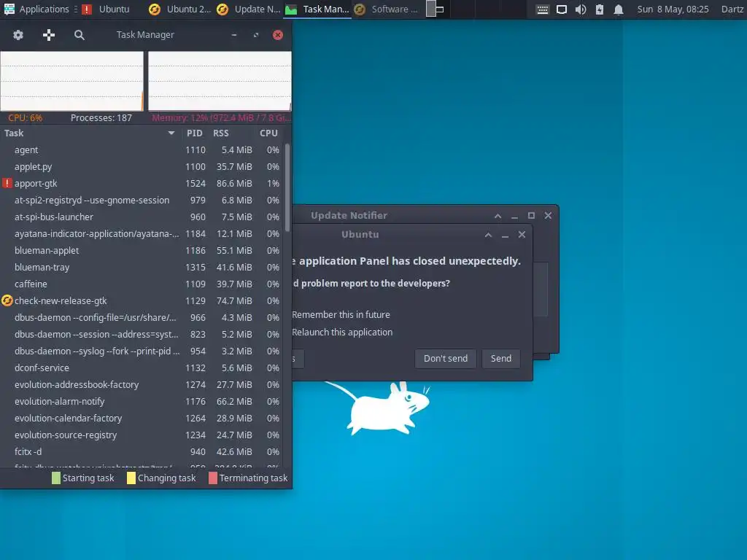Select the blueman-applet process row
This screenshot has height=560, width=747.
pos(142,251)
